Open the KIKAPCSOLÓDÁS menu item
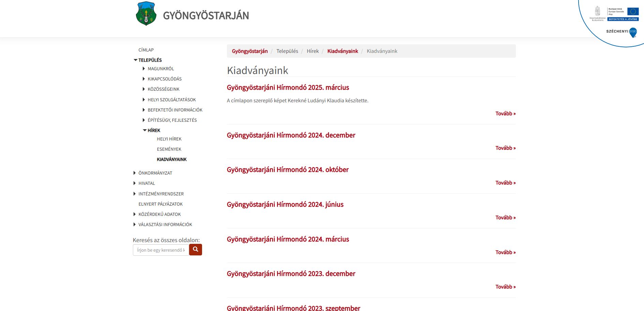The width and height of the screenshot is (644, 311). pyautogui.click(x=165, y=79)
